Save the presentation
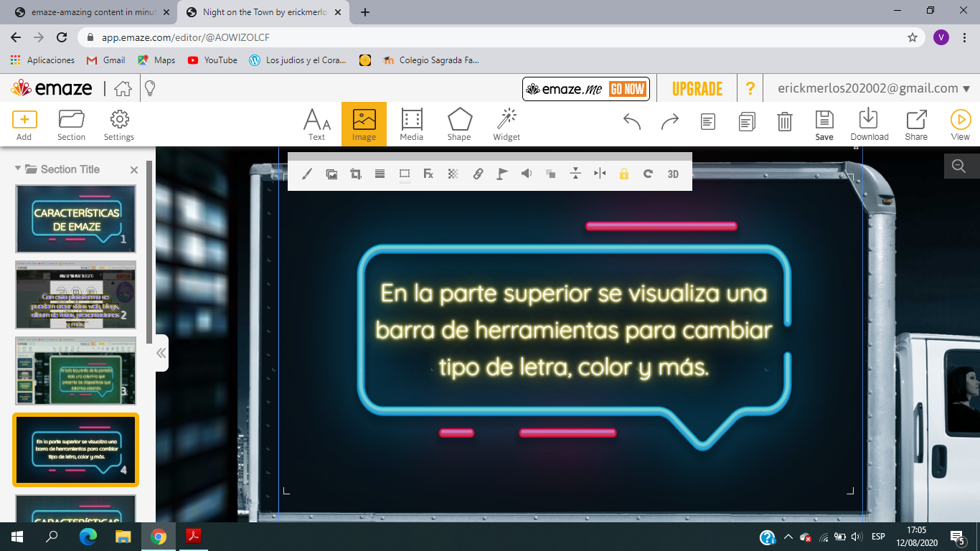980x551 pixels. (x=824, y=125)
